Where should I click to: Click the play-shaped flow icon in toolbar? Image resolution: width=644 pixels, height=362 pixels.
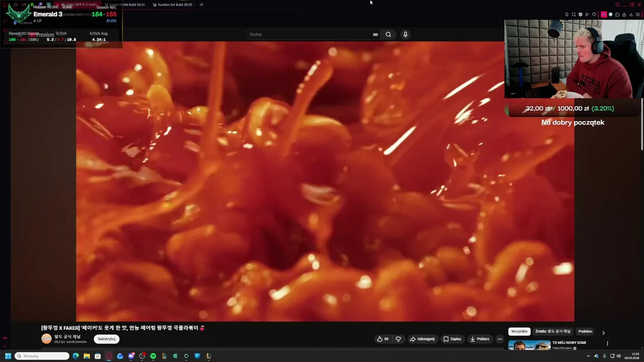pos(587,15)
